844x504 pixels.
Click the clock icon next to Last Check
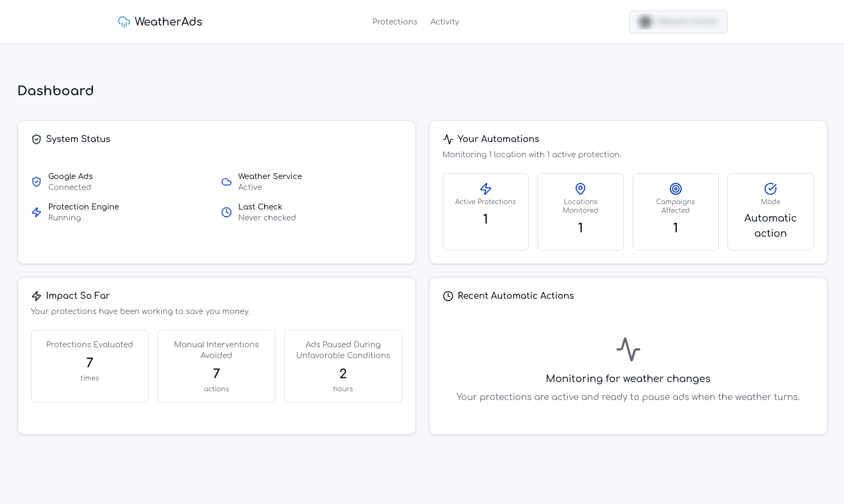pyautogui.click(x=227, y=212)
